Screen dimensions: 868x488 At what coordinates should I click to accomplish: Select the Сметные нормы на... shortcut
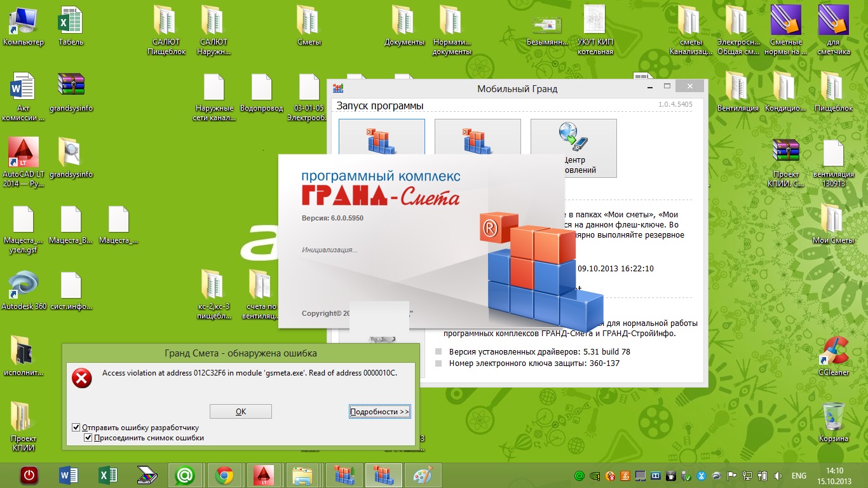click(785, 30)
